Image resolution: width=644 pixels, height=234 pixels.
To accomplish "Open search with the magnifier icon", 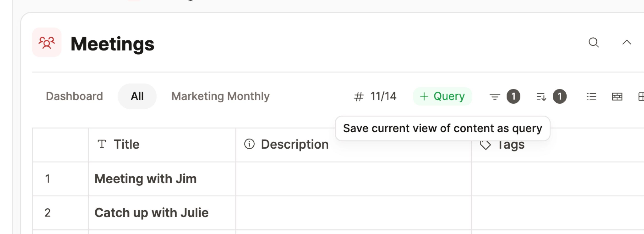I will tap(593, 43).
